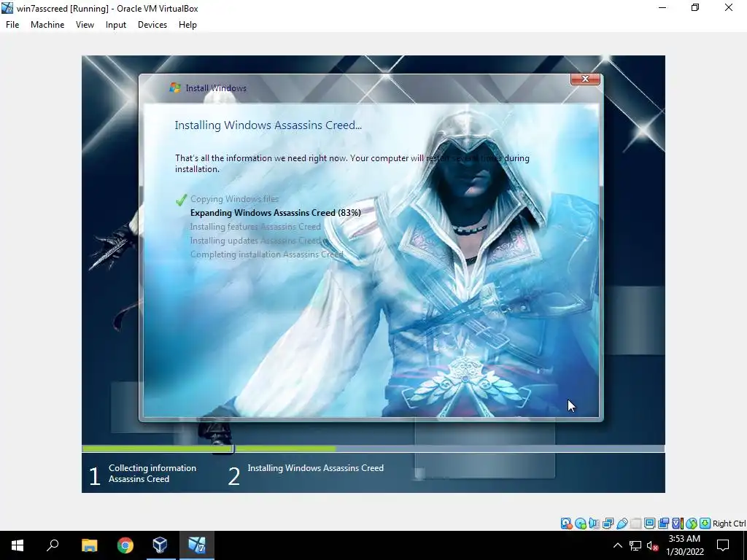Click the VirtualBox window title icon
This screenshot has width=747, height=560.
pos(7,8)
